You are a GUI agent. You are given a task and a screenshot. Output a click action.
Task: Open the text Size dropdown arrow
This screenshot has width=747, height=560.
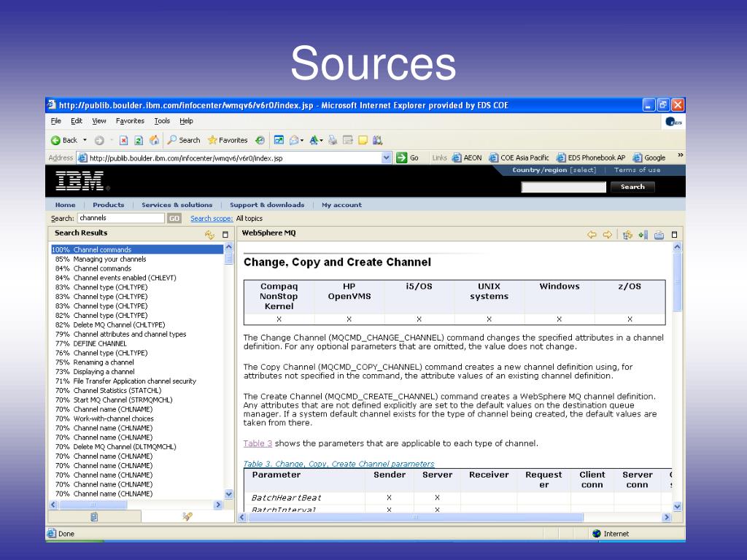(321, 141)
